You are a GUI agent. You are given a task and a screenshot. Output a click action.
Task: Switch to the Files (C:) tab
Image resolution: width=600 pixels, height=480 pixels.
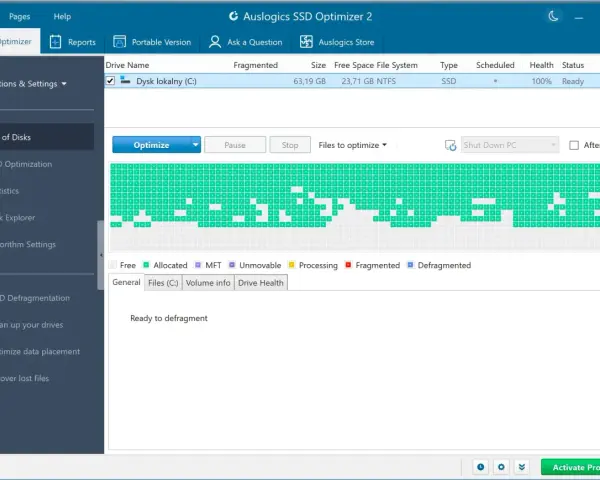tap(163, 283)
